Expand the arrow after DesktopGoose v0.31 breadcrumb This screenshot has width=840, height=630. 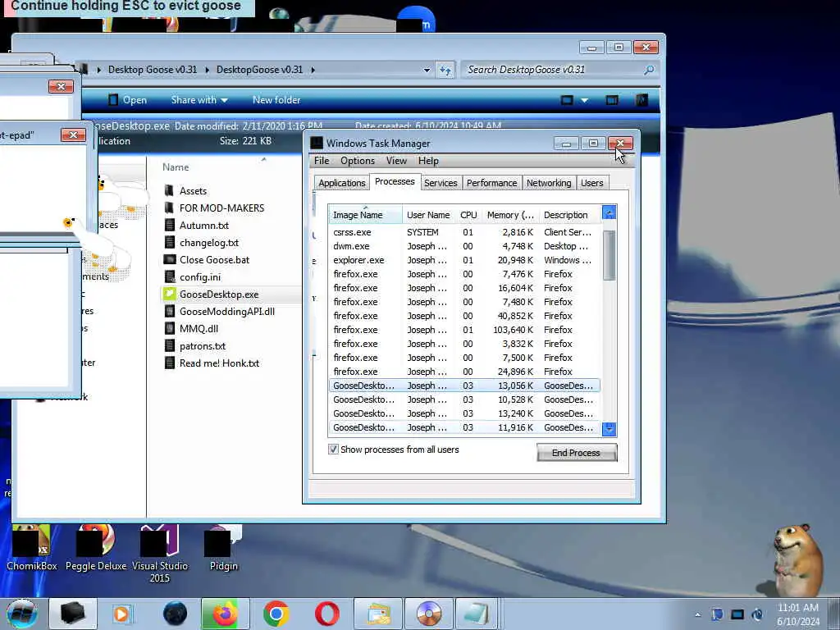[x=313, y=70]
